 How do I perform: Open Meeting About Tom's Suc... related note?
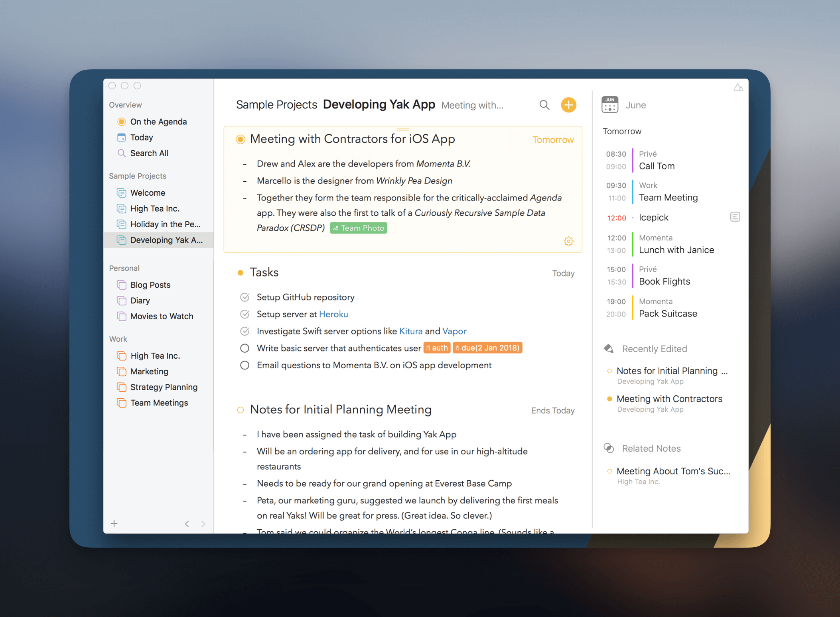(673, 471)
